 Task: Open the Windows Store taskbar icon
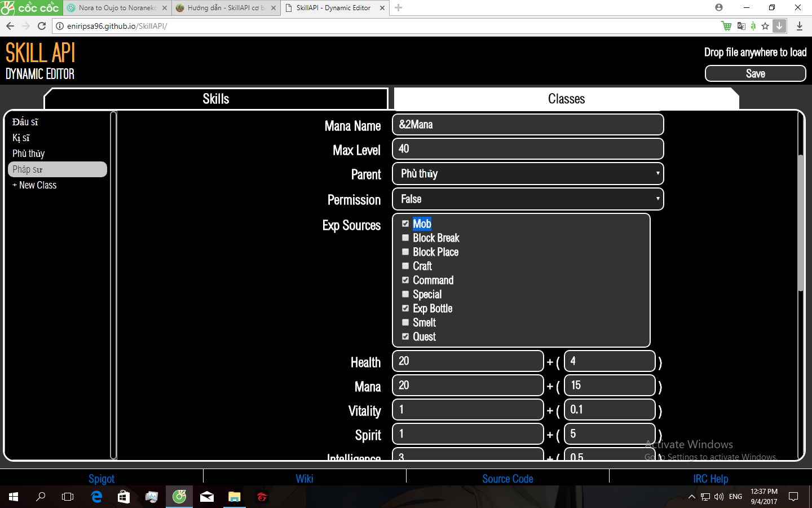click(x=123, y=497)
